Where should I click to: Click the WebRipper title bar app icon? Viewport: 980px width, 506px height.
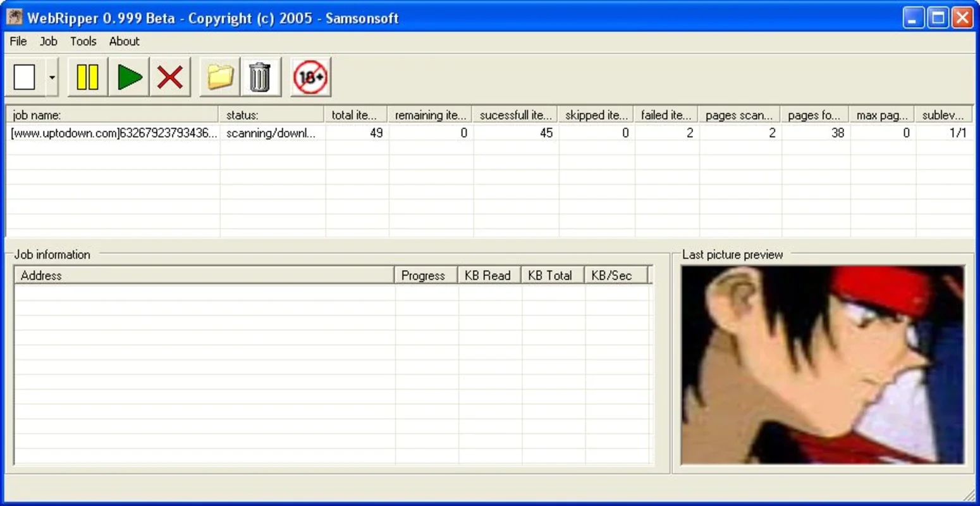tap(14, 17)
